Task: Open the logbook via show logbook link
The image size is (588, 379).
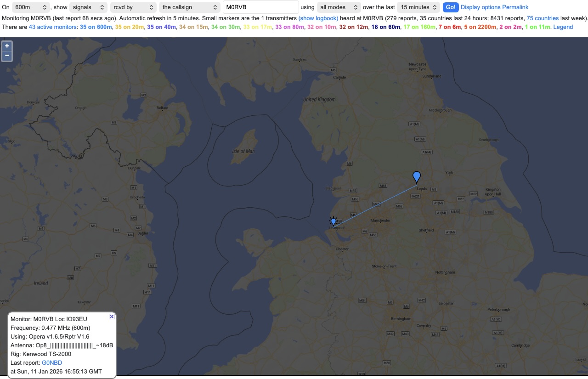Action: point(318,18)
